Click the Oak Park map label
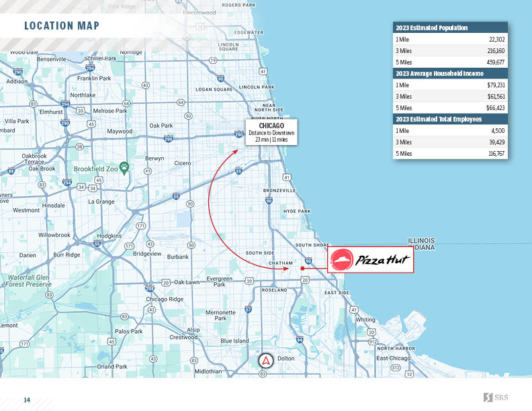This screenshot has width=532, height=411. coord(161,126)
